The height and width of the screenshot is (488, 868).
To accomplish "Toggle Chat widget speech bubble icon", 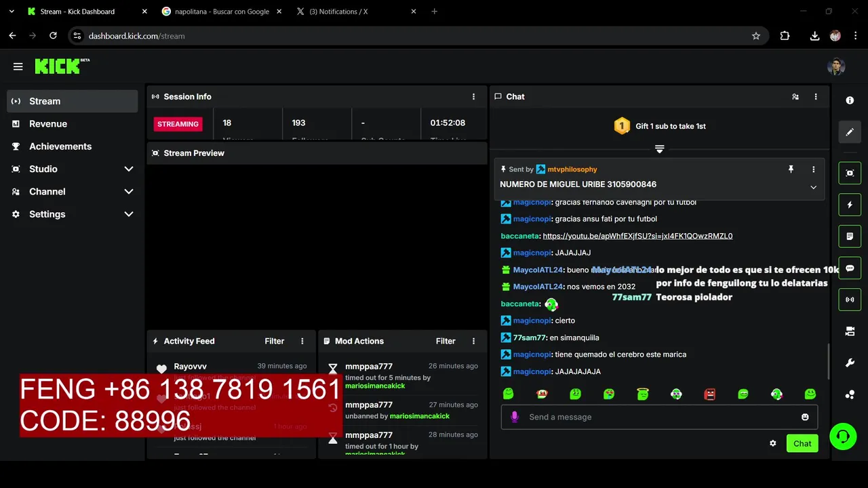I will coord(850,268).
